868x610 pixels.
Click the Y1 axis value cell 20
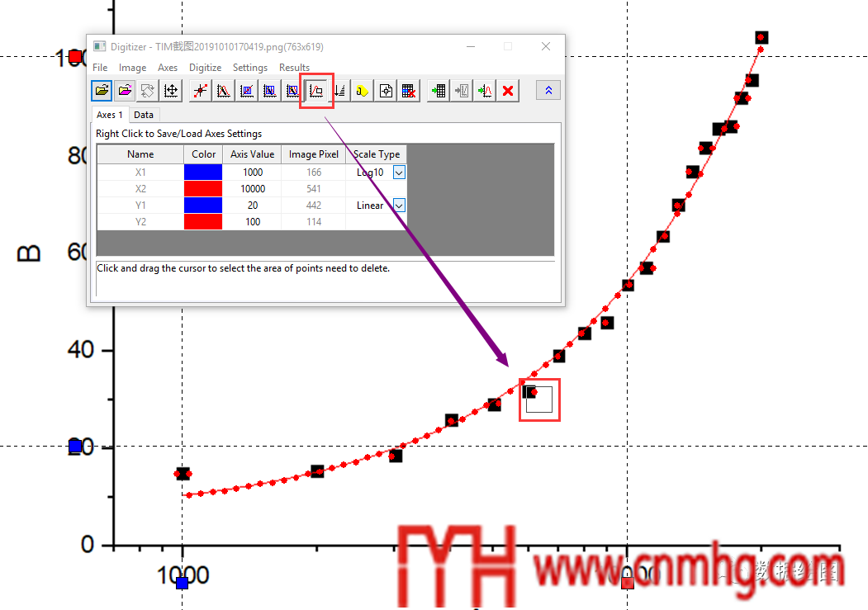click(x=253, y=206)
